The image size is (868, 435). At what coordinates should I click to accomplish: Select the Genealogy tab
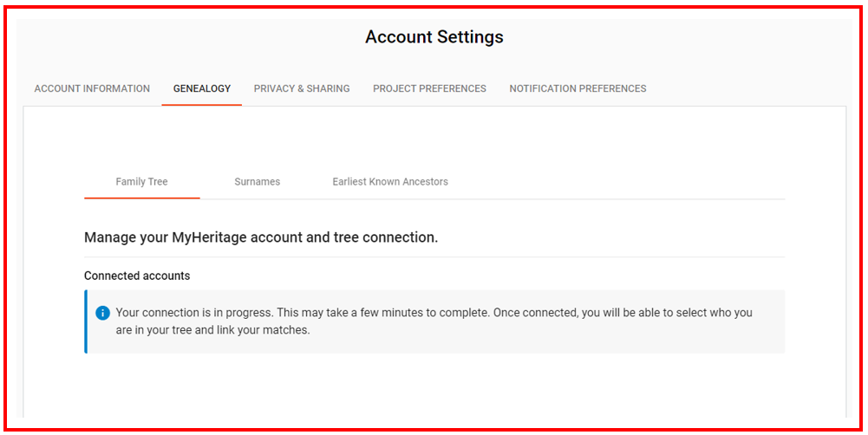(x=202, y=88)
